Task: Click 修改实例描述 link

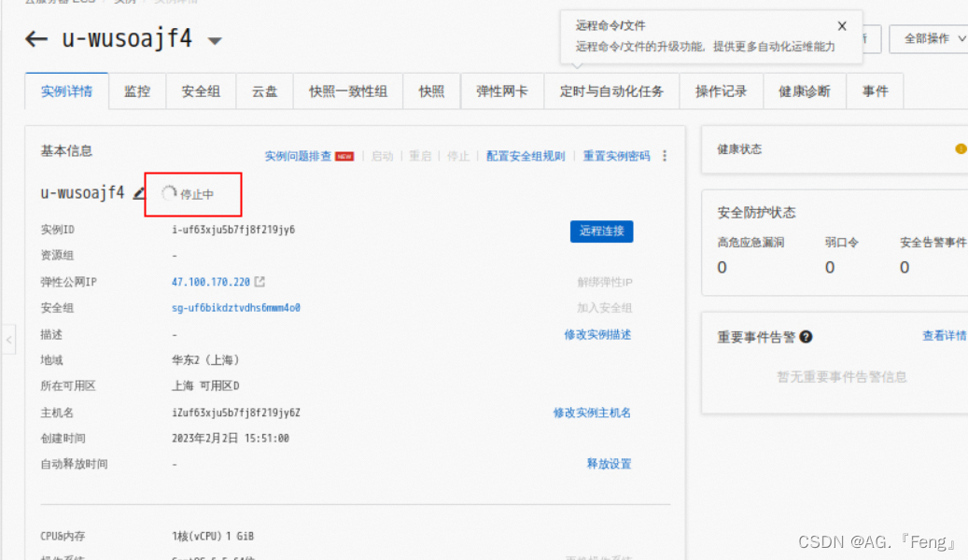Action: [597, 335]
